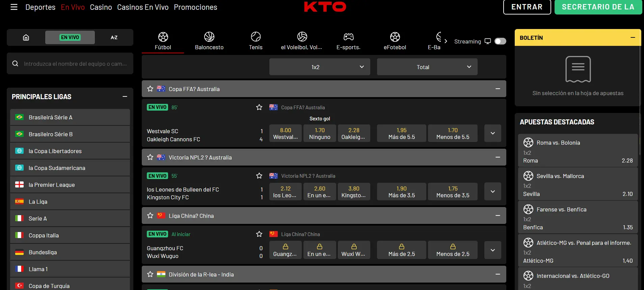Image resolution: width=644 pixels, height=290 pixels.
Task: Open Casinos En Vivo
Action: point(143,7)
